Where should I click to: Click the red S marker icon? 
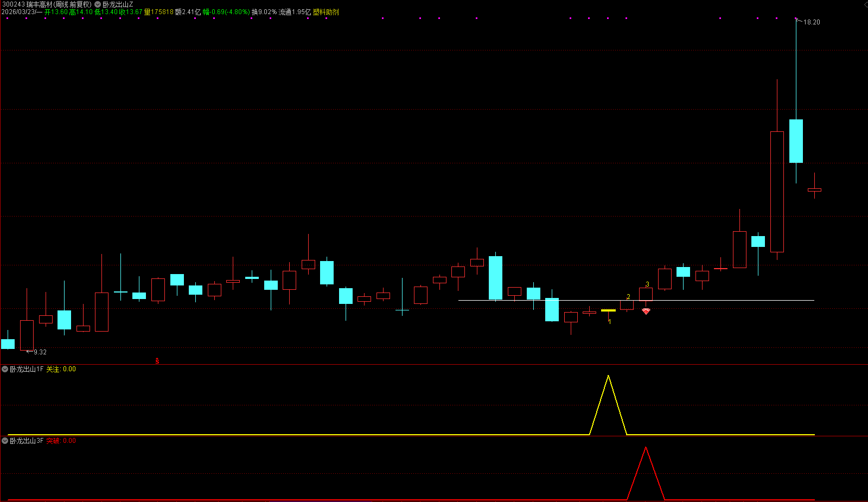point(157,361)
